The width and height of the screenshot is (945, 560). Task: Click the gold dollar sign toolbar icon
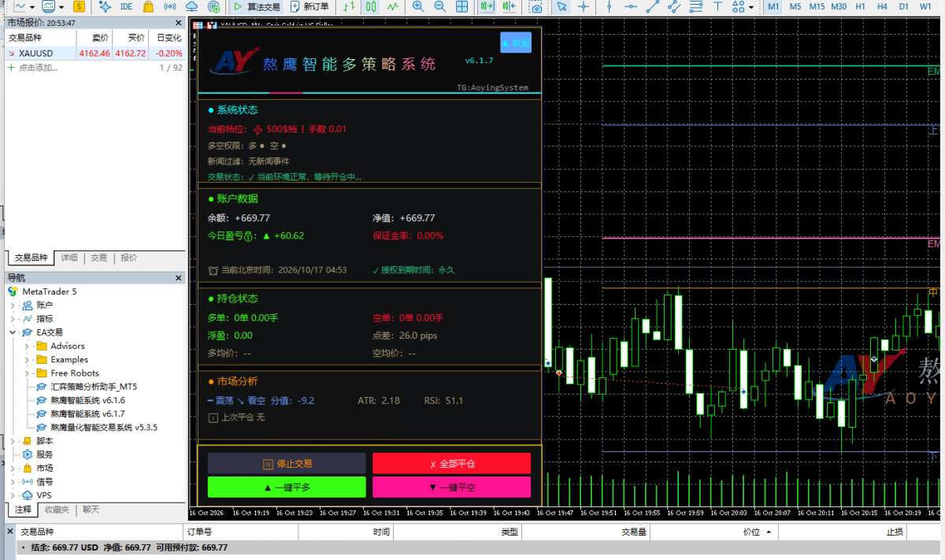pyautogui.click(x=79, y=6)
